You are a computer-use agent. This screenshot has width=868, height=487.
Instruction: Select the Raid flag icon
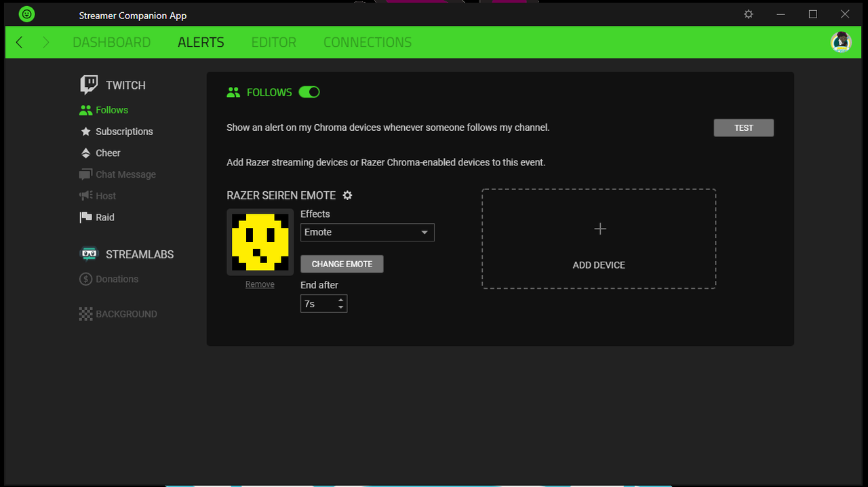85,217
